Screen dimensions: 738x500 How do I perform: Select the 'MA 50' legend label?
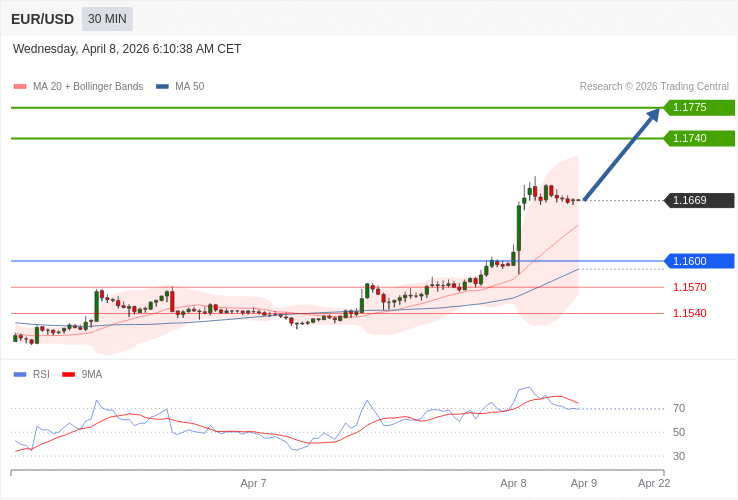click(x=190, y=87)
